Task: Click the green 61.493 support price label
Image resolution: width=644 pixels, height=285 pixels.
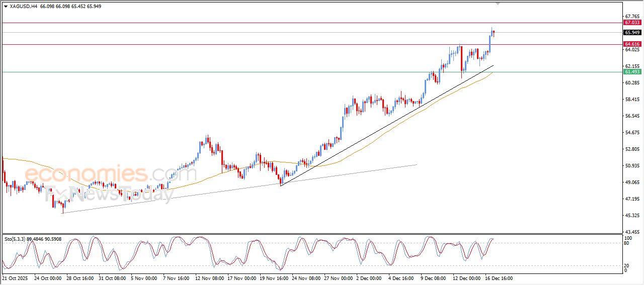Action: point(632,72)
